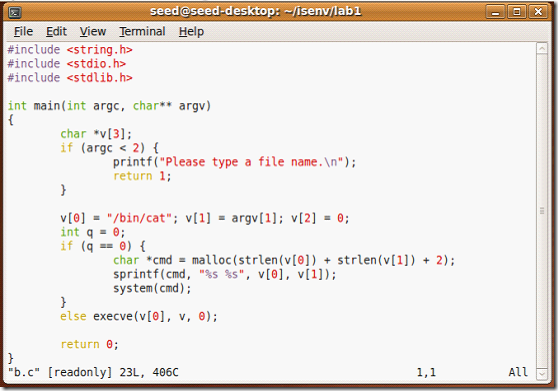Screen dimensions: 558x391
Task: Click the '#include <stdio.h>' line
Action: pyautogui.click(x=67, y=64)
